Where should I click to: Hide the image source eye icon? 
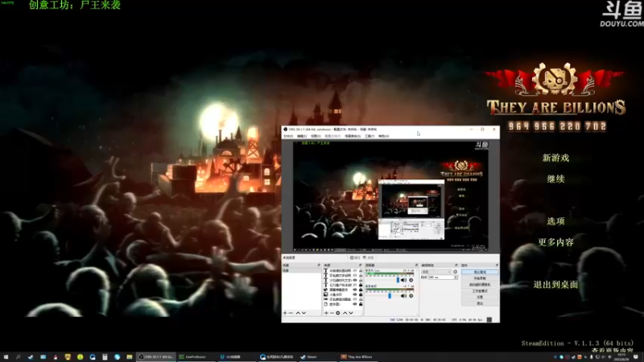(355, 294)
